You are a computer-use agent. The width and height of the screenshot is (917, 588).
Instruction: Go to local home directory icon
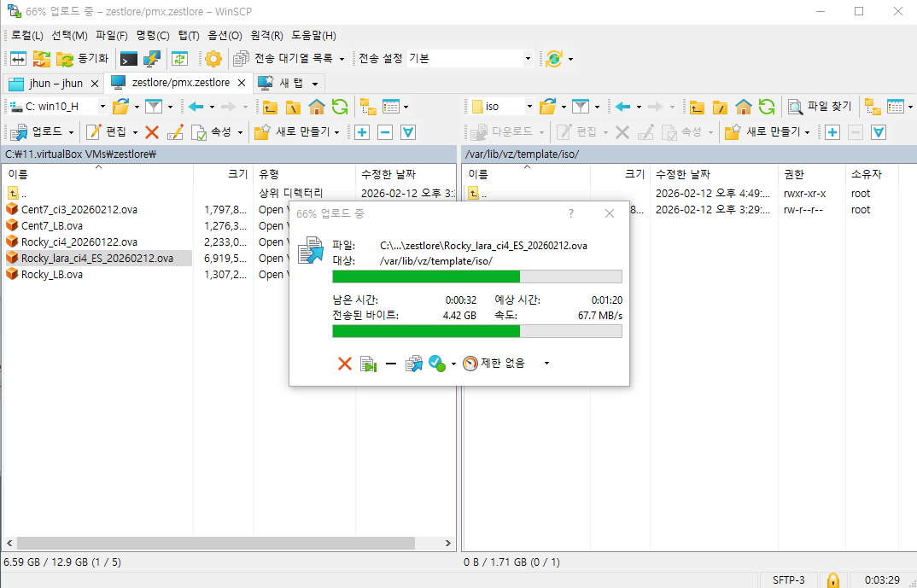(317, 107)
